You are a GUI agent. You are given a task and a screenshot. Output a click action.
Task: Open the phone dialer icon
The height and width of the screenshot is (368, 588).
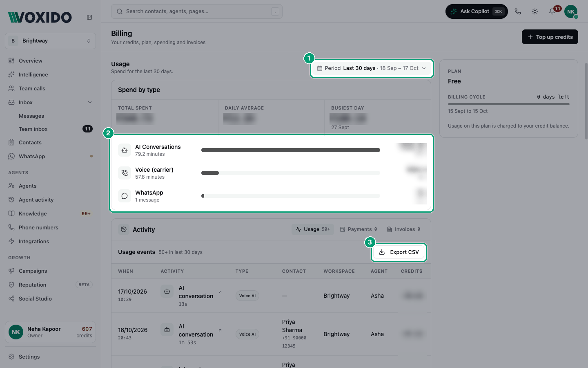point(518,11)
